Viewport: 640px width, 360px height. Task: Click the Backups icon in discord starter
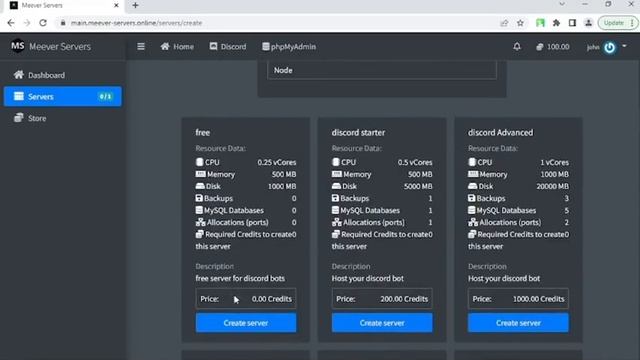tap(336, 198)
